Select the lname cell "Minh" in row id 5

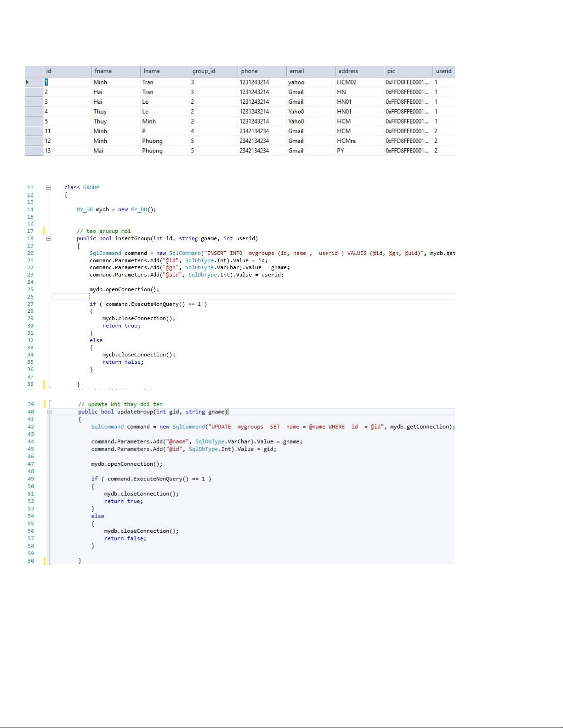point(165,121)
